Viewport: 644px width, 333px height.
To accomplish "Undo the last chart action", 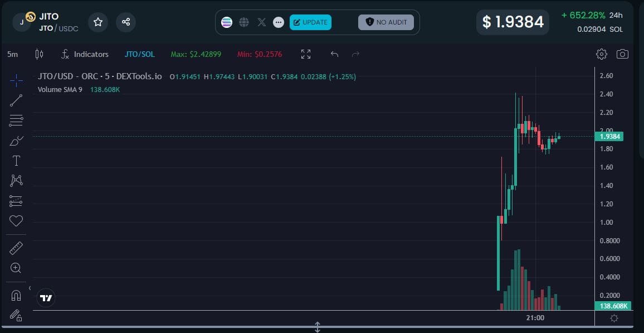I will (x=334, y=54).
